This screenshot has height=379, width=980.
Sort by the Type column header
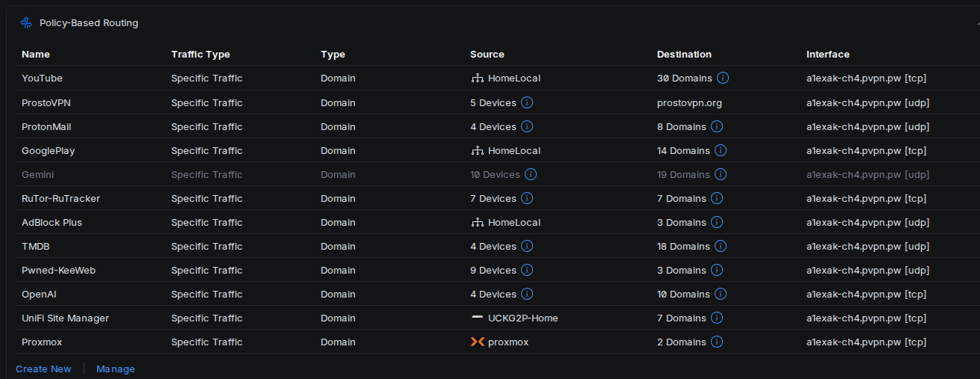[333, 54]
